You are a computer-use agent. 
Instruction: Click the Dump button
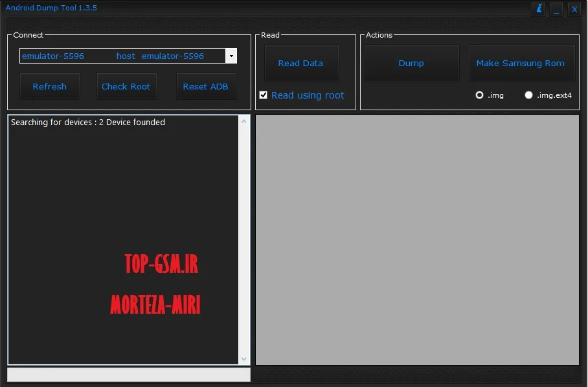[411, 63]
